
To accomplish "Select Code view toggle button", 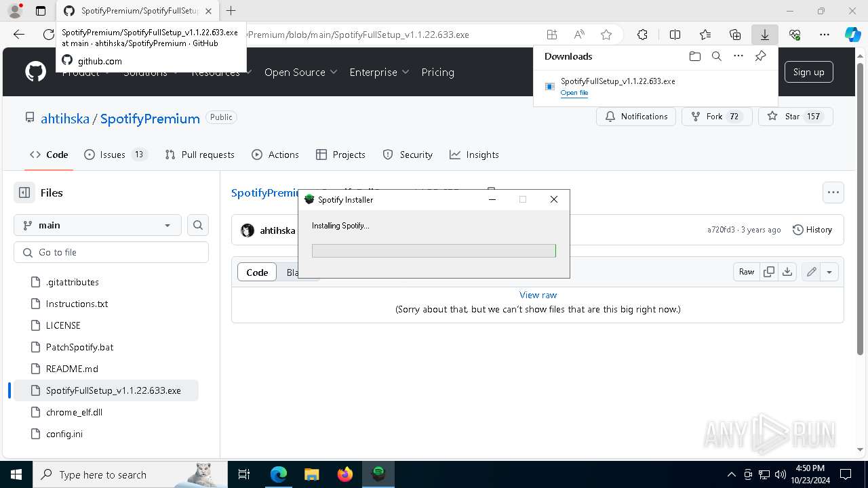I will [x=257, y=272].
